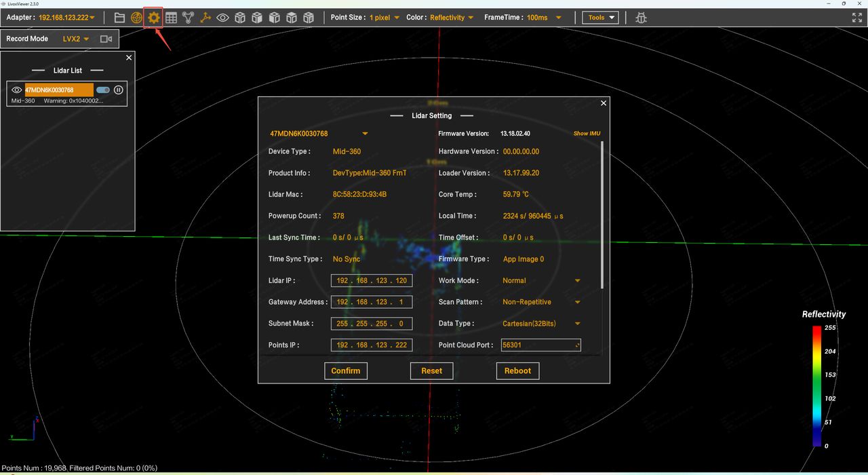The image size is (868, 475).
Task: Click Loader Version value 13.17.99.20
Action: pyautogui.click(x=521, y=173)
